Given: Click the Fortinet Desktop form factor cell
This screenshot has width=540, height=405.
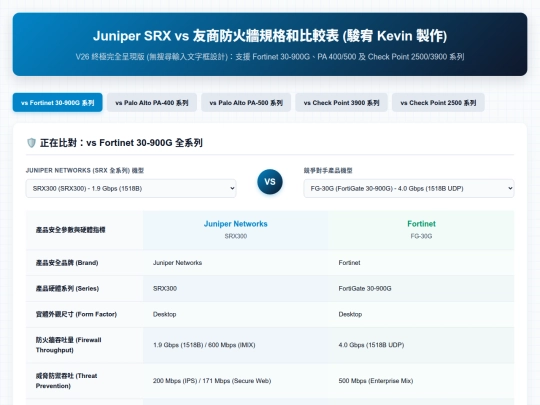Looking at the screenshot, I should click(421, 314).
